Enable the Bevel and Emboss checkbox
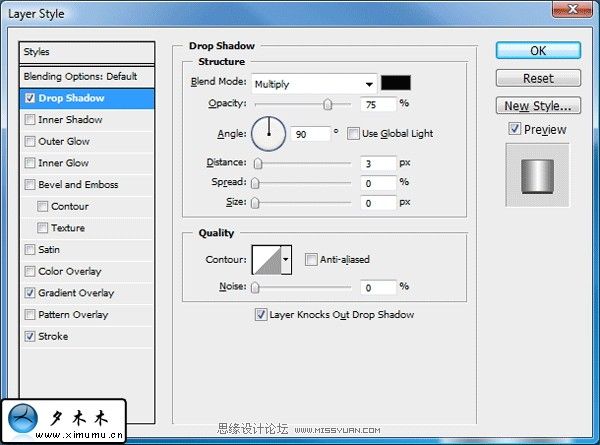Image resolution: width=600 pixels, height=445 pixels. tap(30, 185)
